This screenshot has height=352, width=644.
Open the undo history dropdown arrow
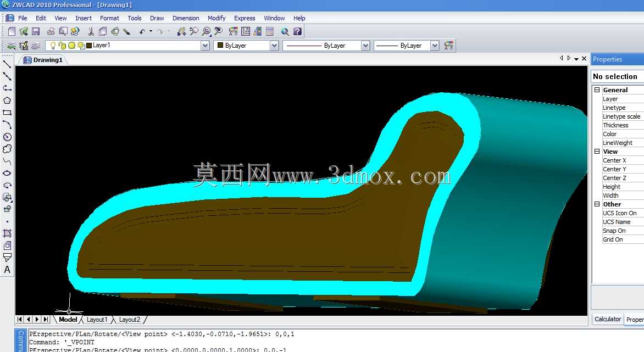(151, 32)
